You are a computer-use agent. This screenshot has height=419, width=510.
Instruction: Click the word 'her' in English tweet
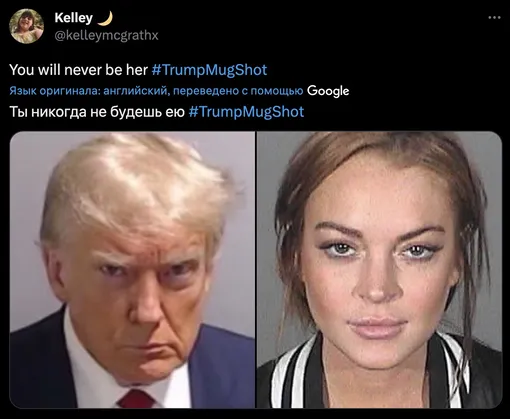tap(137, 70)
